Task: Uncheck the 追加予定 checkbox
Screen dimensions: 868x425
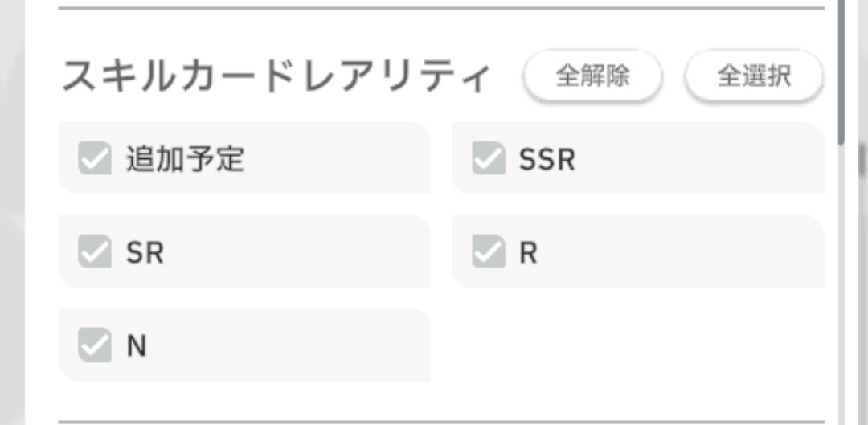Action: (x=94, y=158)
